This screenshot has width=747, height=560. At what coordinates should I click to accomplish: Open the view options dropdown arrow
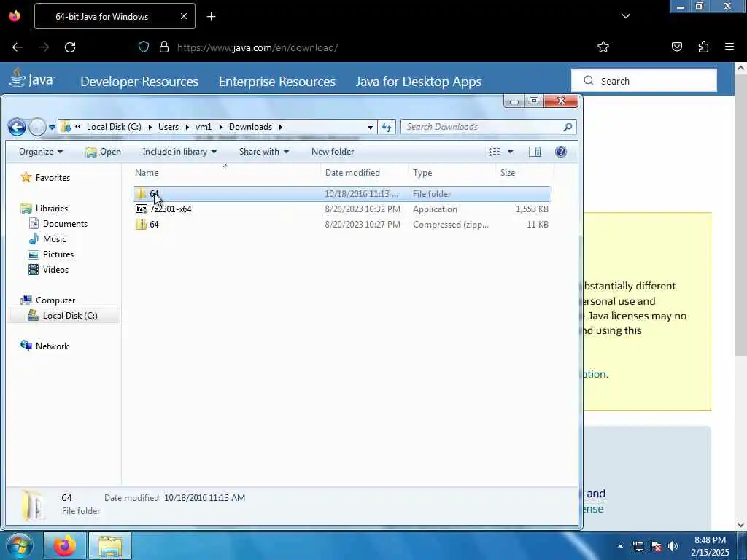pos(510,152)
